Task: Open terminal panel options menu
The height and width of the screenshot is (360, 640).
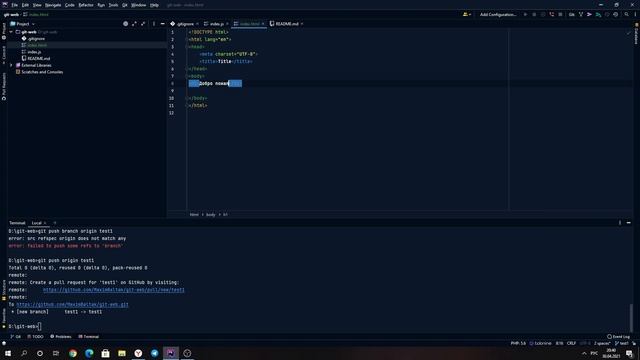Action: (x=620, y=223)
